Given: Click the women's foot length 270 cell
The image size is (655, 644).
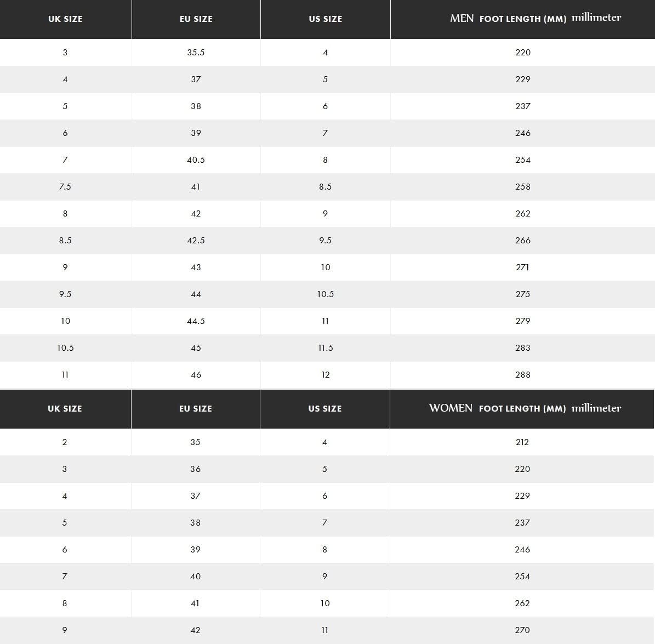Looking at the screenshot, I should 522,630.
